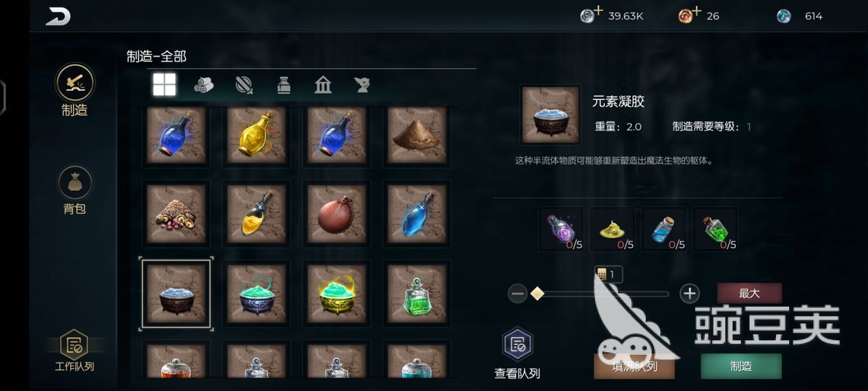Image resolution: width=868 pixels, height=391 pixels.
Task: Increase craft quantity with plus button
Action: point(689,294)
